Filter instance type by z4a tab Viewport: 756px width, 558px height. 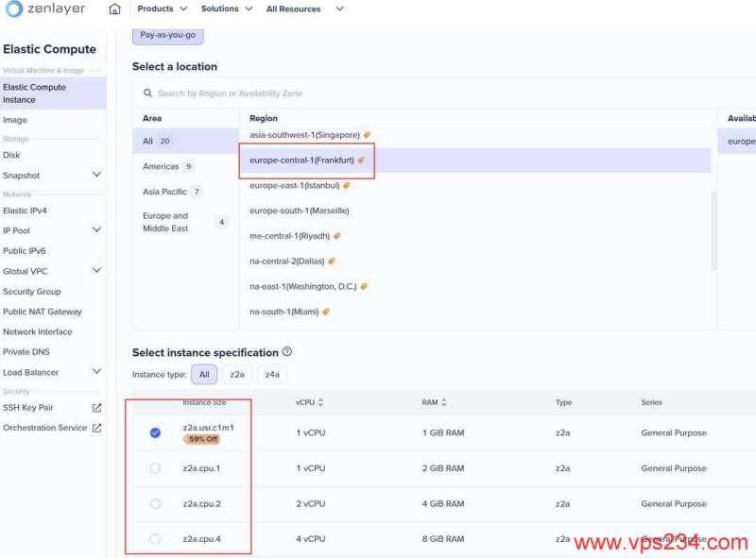pos(272,375)
